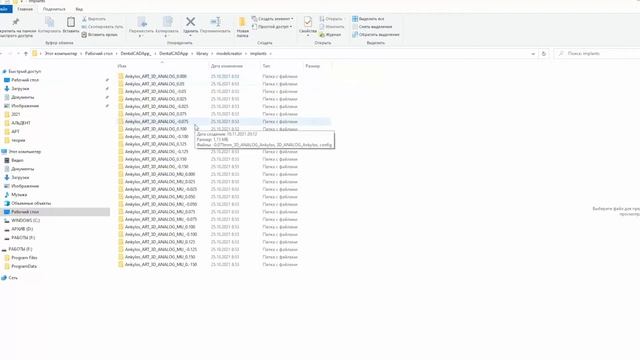Click the Свойства checkmark icon
Screen dimensions: 640x360
point(308,22)
